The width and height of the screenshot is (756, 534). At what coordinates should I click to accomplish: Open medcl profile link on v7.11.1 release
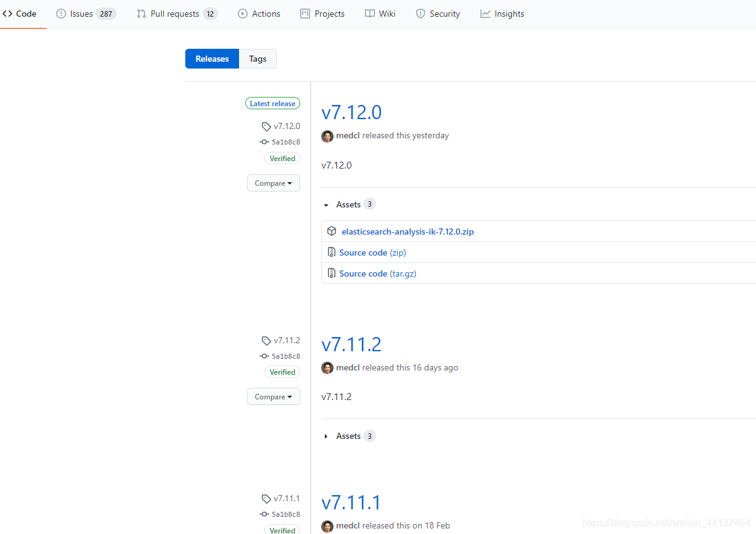click(348, 525)
